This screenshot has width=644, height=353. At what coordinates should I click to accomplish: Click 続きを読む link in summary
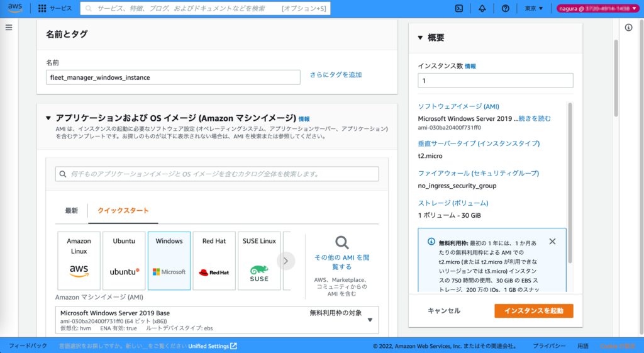[x=535, y=118]
